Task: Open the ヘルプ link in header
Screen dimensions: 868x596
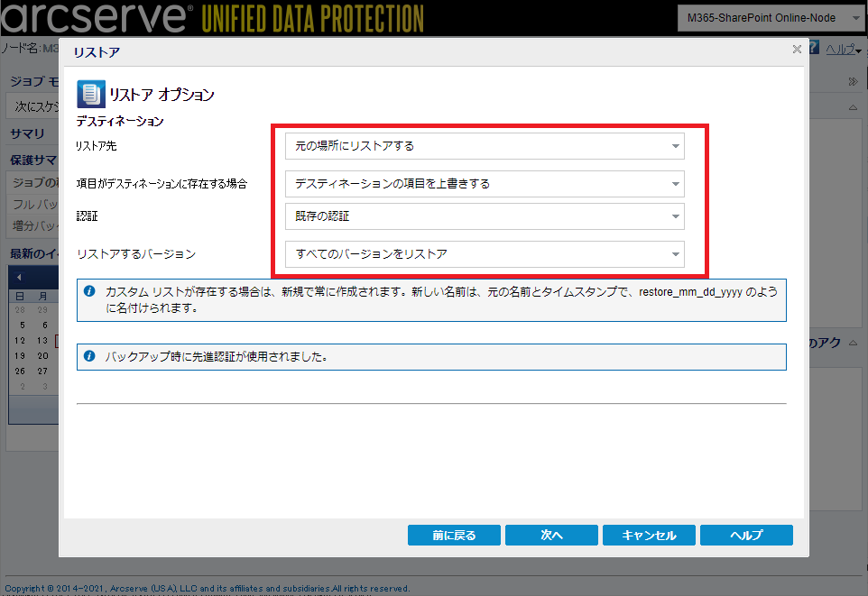Action: 840,50
